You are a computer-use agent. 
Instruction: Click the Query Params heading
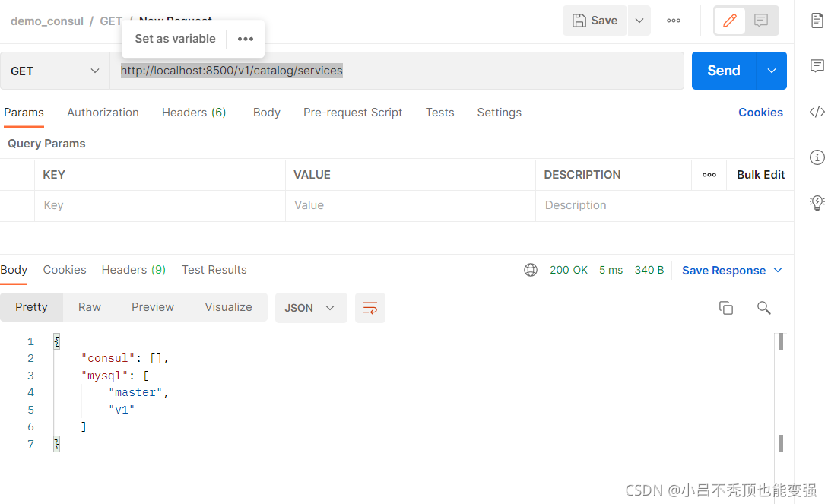(46, 144)
